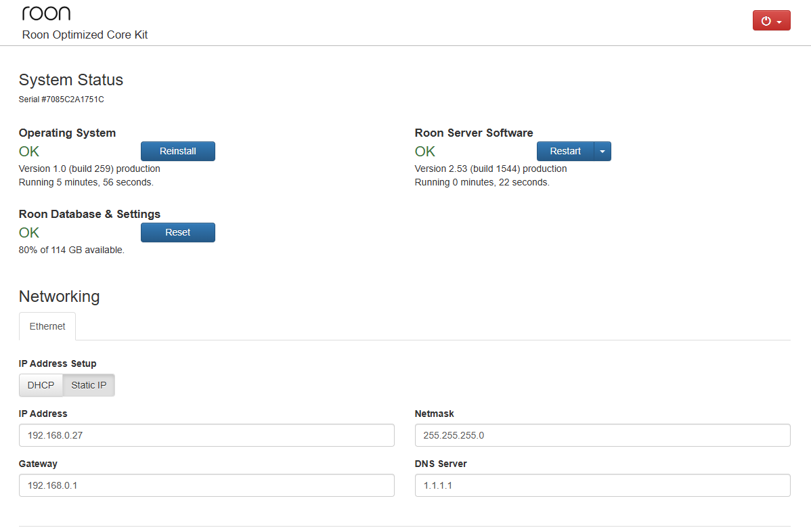The height and width of the screenshot is (532, 811).
Task: Select DHCP for IP Address Setup
Action: (x=40, y=384)
